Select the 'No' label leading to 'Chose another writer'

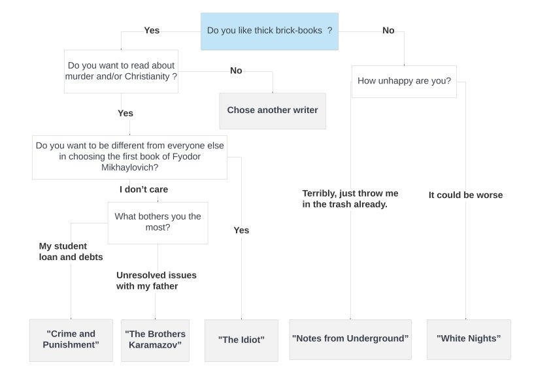(236, 71)
